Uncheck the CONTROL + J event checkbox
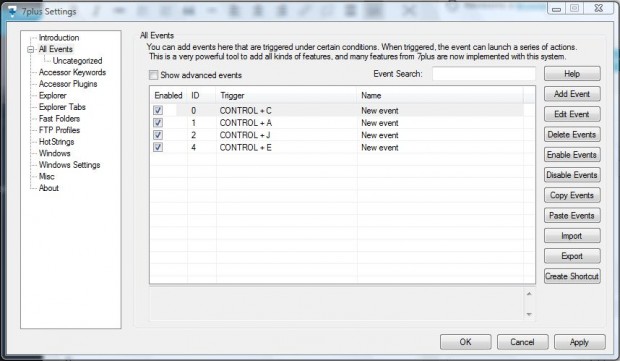 (x=158, y=135)
